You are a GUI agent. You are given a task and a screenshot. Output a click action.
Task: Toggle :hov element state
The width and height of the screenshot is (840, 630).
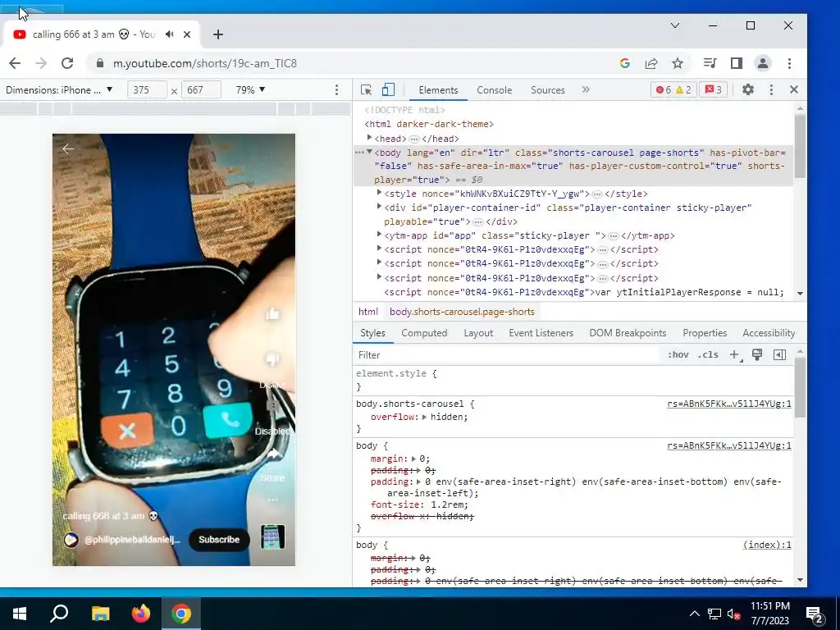[x=678, y=354]
